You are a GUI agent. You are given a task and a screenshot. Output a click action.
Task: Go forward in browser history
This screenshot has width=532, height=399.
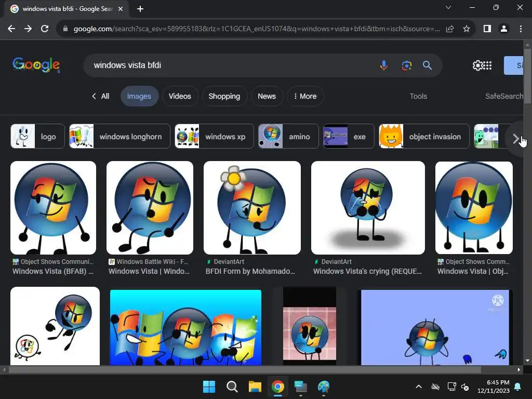[28, 29]
